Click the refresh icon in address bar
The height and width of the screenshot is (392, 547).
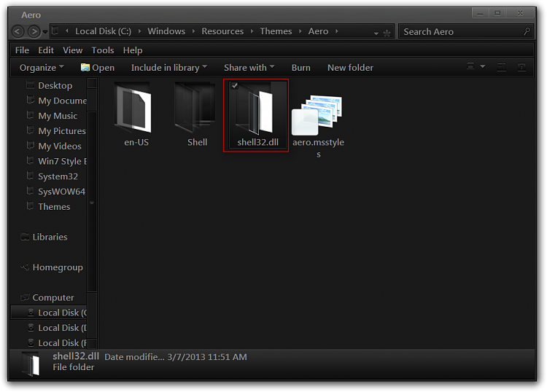coord(387,34)
